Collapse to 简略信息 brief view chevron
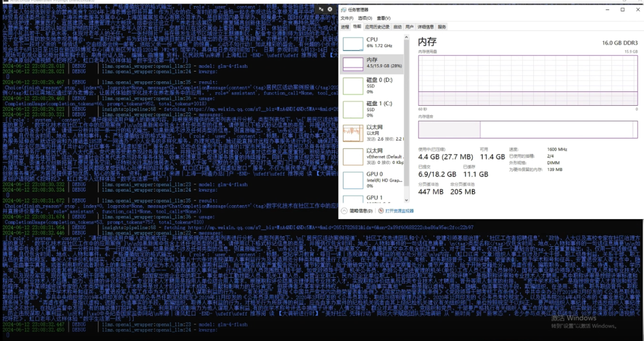Screen dimensions: 644x341 pyautogui.click(x=344, y=211)
